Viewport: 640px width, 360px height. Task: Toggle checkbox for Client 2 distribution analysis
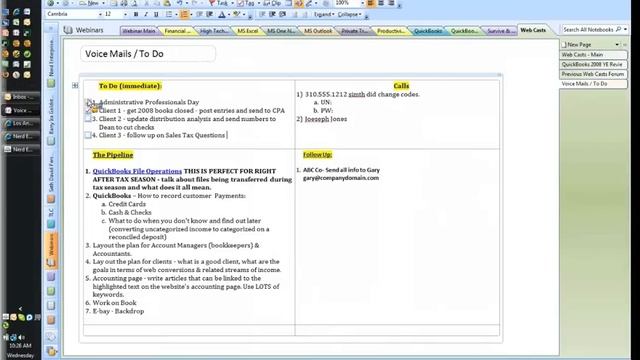[88, 119]
